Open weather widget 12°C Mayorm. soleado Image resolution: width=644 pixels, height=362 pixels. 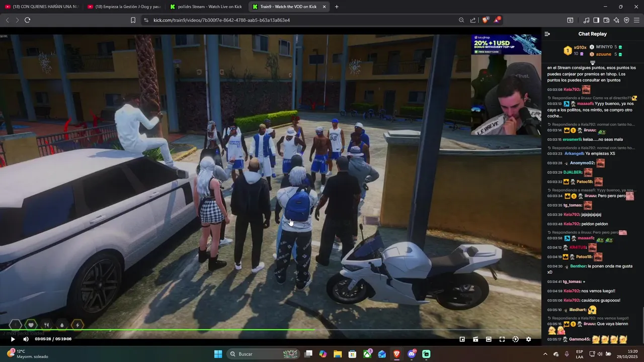click(x=27, y=354)
